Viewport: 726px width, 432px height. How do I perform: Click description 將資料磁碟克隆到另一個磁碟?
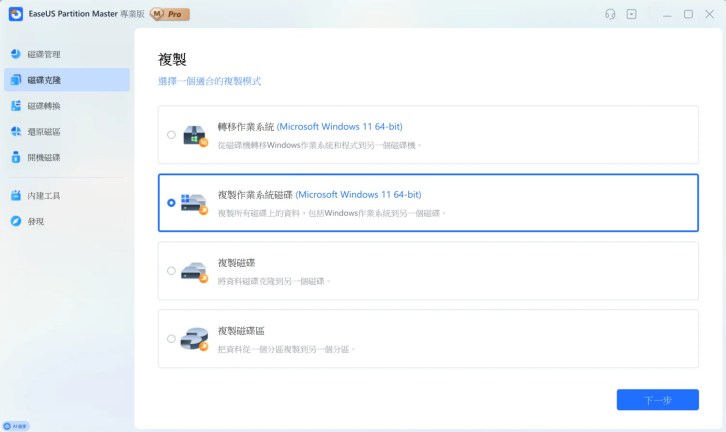[273, 281]
